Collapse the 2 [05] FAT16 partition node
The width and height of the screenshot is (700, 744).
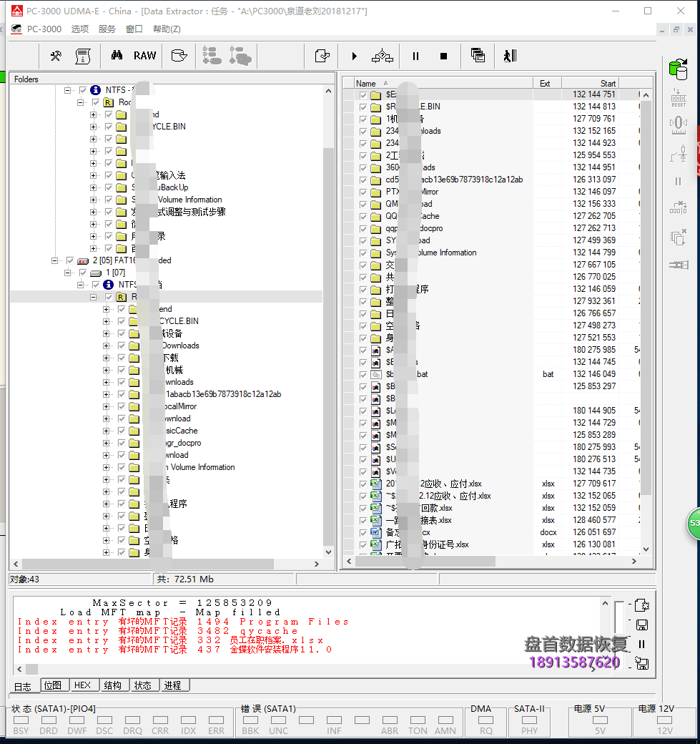[x=54, y=260]
